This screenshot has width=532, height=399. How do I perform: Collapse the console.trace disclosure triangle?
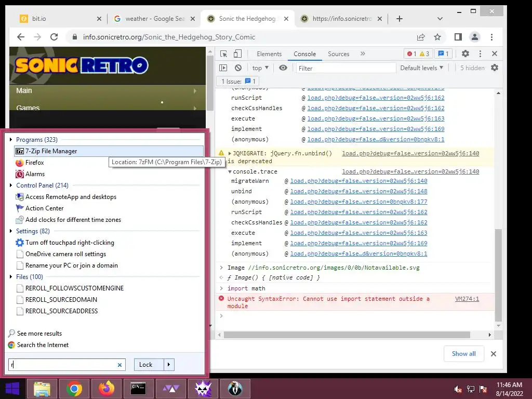coord(230,171)
